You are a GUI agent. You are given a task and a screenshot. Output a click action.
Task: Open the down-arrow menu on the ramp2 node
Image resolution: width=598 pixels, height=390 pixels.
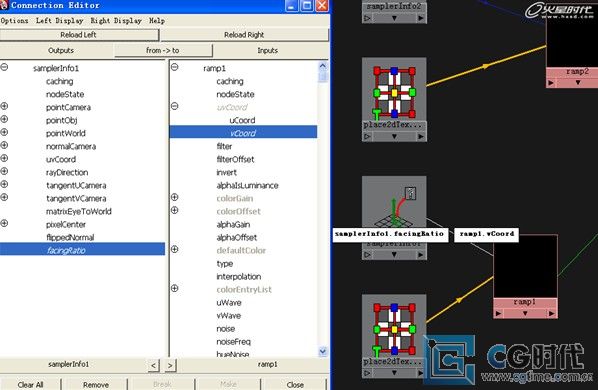tap(578, 82)
